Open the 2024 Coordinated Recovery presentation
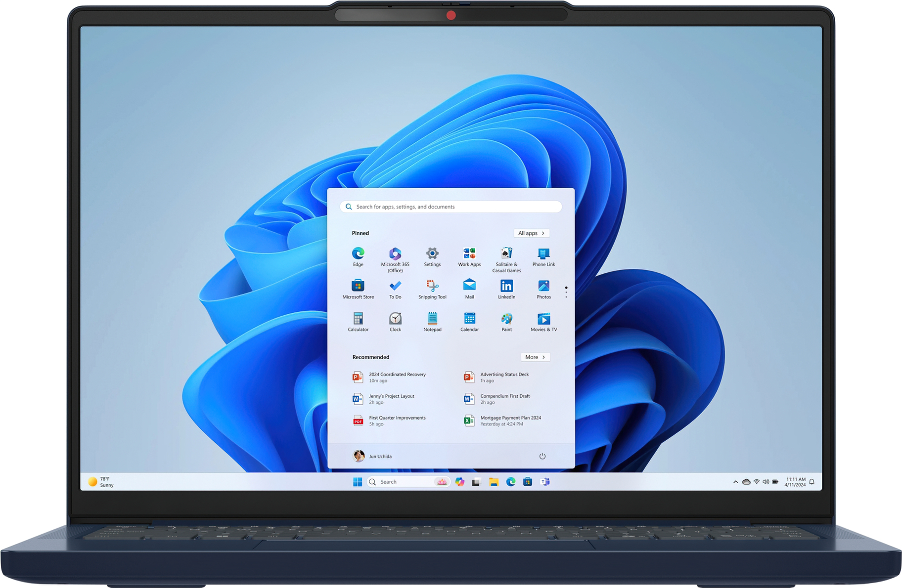Viewport: 902px width, 588px height. pyautogui.click(x=397, y=377)
